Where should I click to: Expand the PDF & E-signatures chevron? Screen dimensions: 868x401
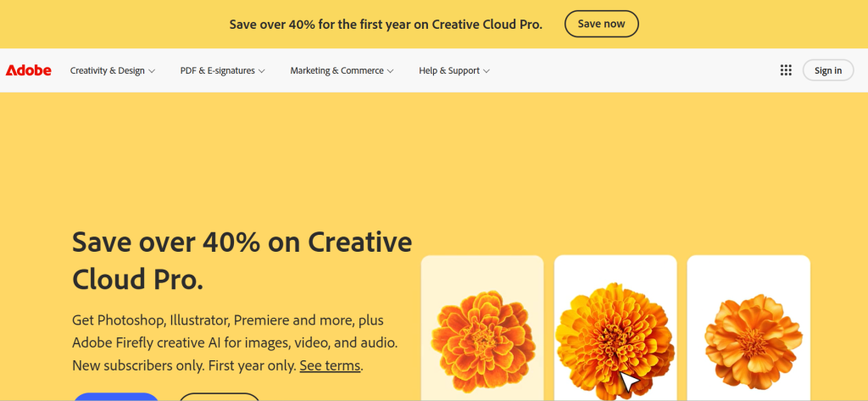pos(262,71)
